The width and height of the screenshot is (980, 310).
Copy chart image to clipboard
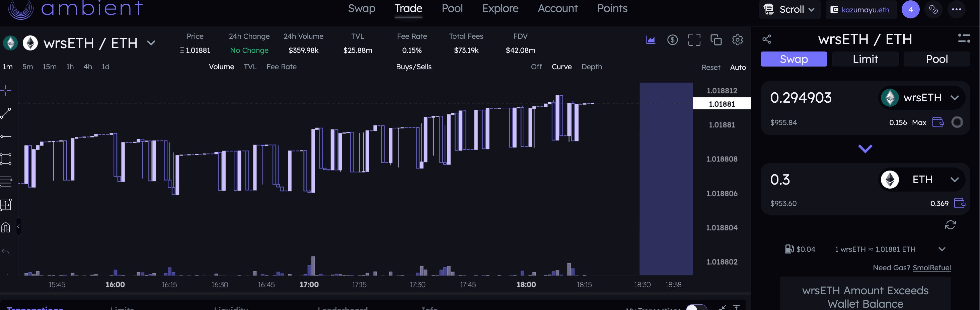[x=715, y=39]
